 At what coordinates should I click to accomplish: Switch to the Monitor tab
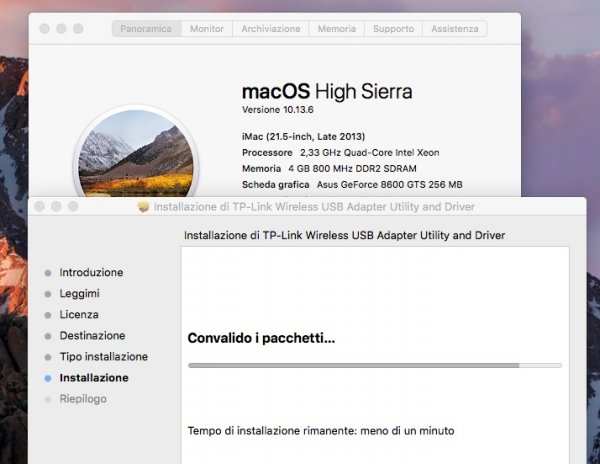click(207, 29)
